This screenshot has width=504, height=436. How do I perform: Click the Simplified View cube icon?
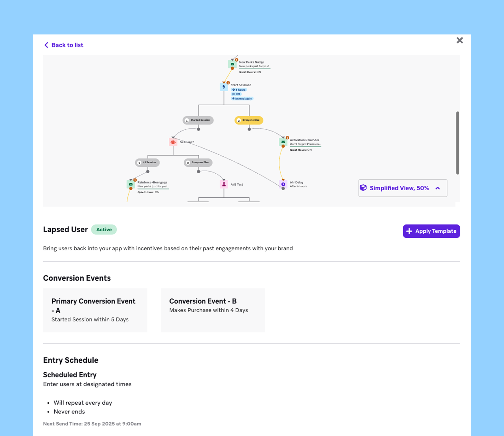tap(363, 188)
